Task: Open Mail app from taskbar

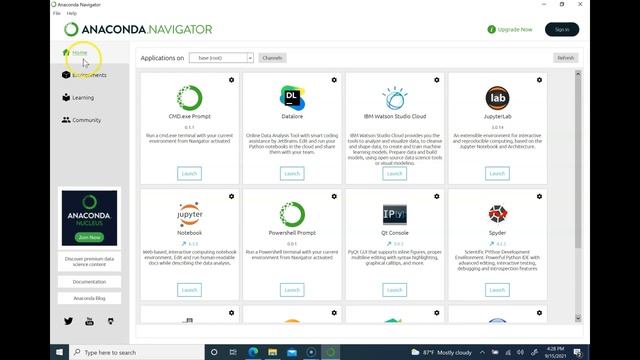Action: pos(292,352)
